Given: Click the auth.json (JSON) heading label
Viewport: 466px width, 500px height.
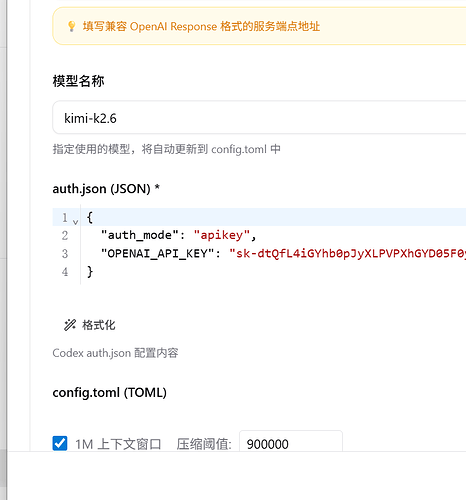Looking at the screenshot, I should (x=106, y=189).
